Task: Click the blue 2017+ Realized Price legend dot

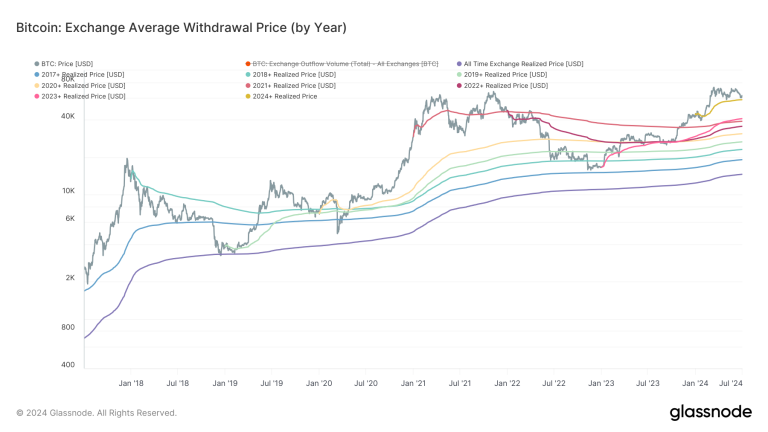Action: [x=37, y=75]
